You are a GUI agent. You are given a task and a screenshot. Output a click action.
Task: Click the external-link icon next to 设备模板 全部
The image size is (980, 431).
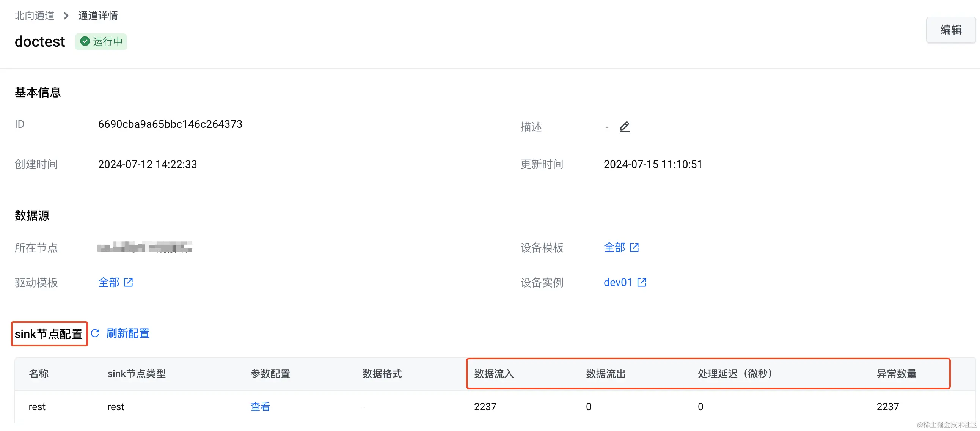point(634,247)
